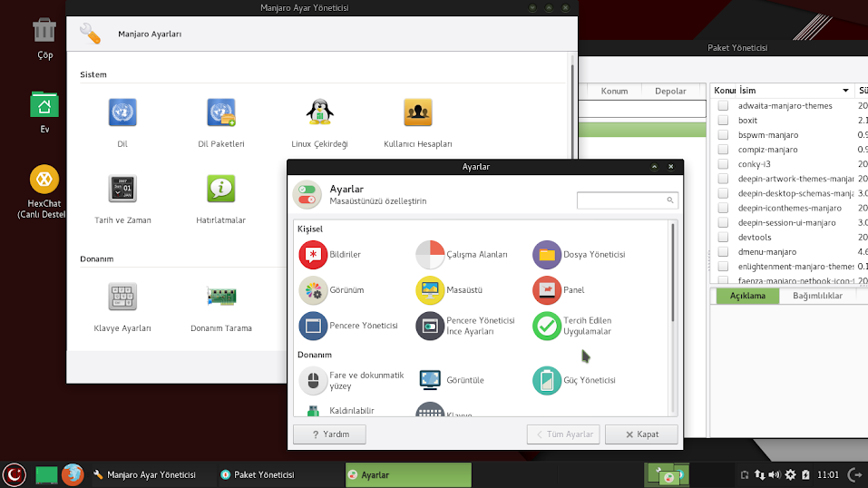Open Dil Paketleri icon
868x488 pixels.
(x=221, y=112)
